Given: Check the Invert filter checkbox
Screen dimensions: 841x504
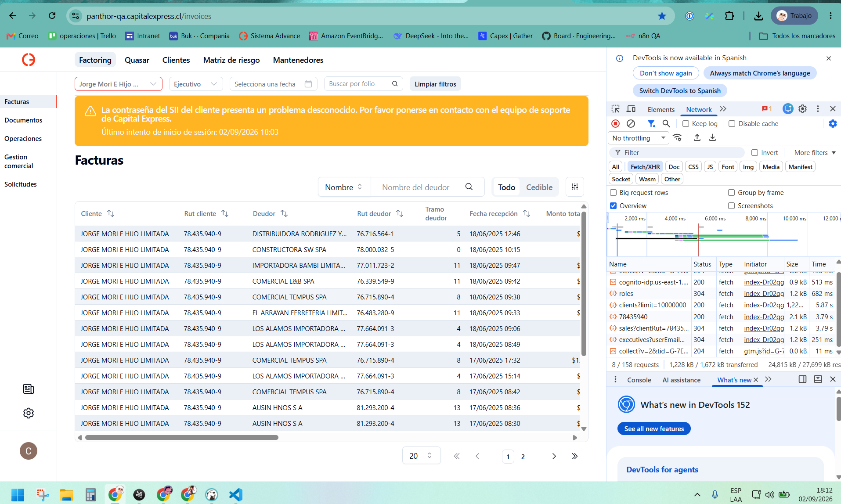Looking at the screenshot, I should pyautogui.click(x=754, y=153).
